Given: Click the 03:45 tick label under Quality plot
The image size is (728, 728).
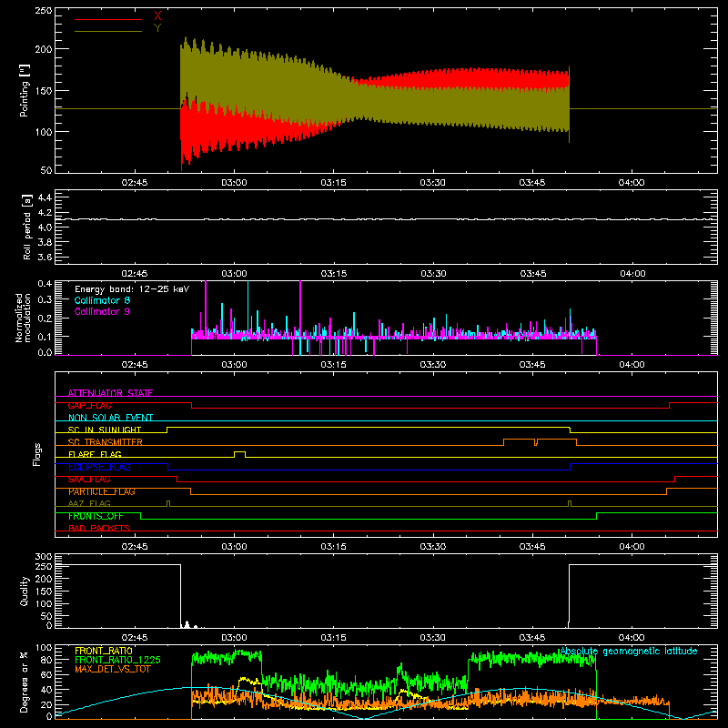Looking at the screenshot, I should point(532,638).
